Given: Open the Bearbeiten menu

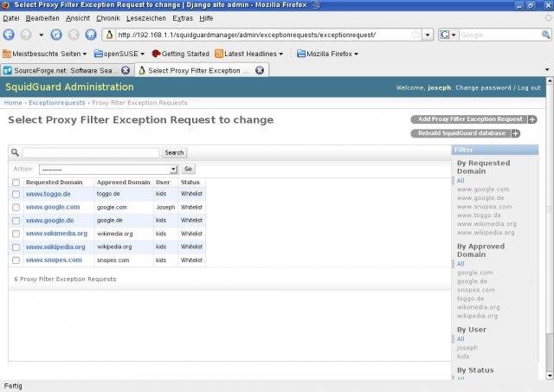Looking at the screenshot, I should point(42,18).
